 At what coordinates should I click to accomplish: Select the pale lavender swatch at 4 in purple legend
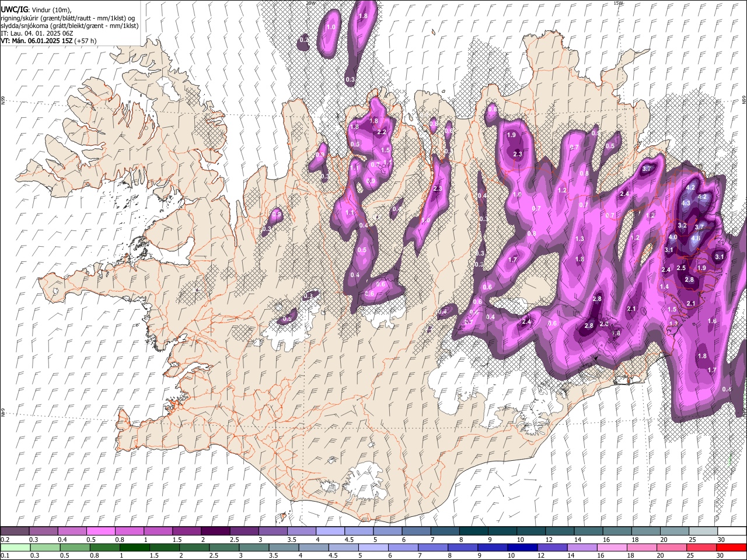pyautogui.click(x=330, y=531)
